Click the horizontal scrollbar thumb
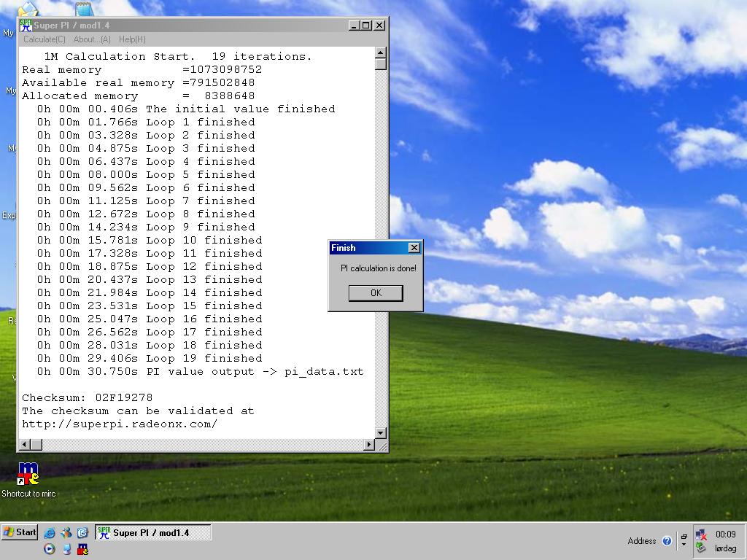The image size is (747, 560). coord(36,444)
